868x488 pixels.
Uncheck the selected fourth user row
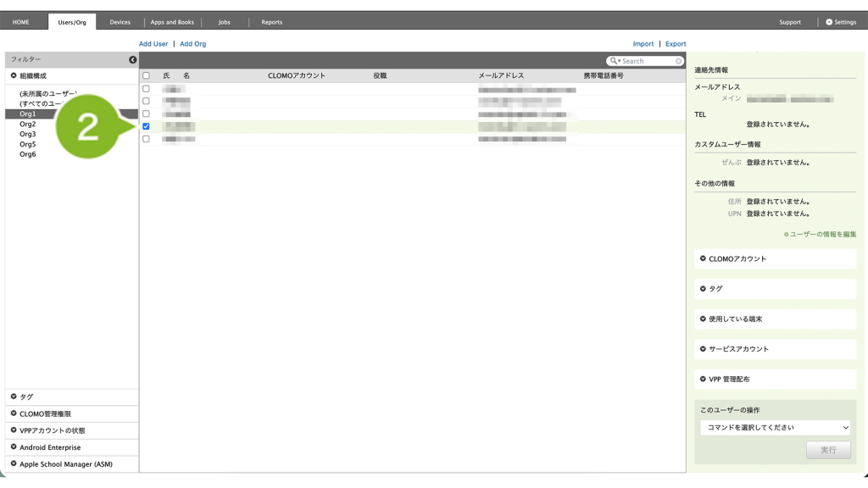(146, 126)
